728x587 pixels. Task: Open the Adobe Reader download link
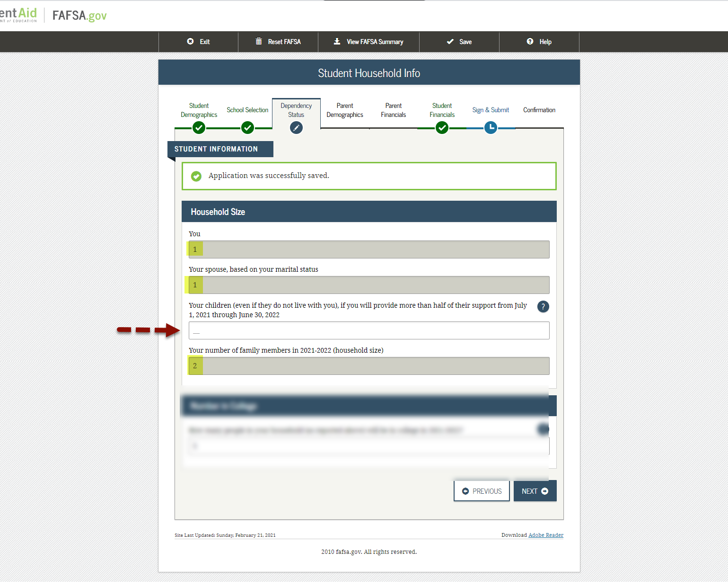click(545, 535)
